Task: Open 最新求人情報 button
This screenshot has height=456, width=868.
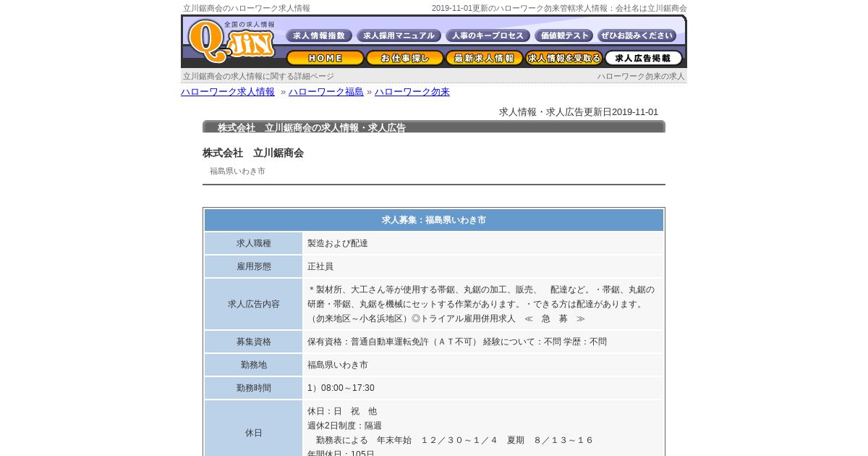Action: (484, 58)
